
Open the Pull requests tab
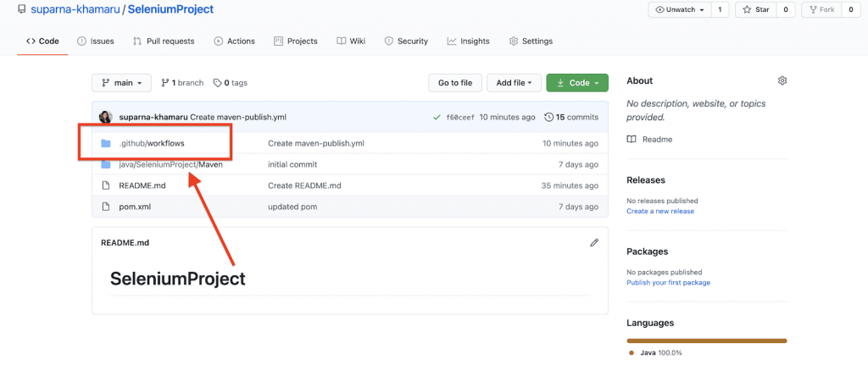pos(164,41)
